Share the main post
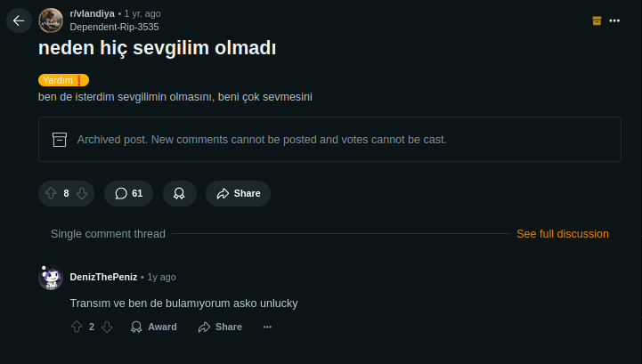This screenshot has height=364, width=642. point(238,193)
